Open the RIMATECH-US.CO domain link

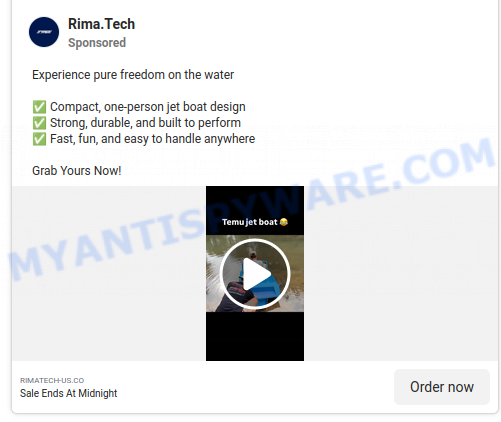tap(52, 380)
